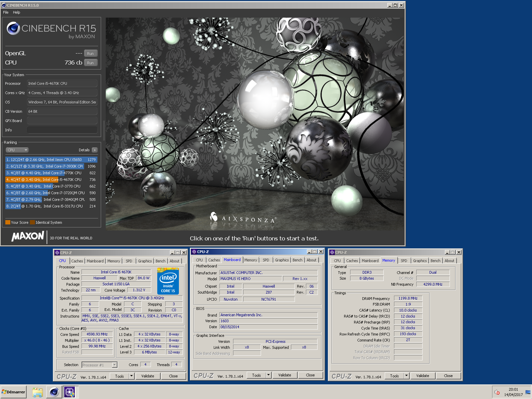
Task: Open Bench tab in left CPU-Z
Action: click(160, 261)
